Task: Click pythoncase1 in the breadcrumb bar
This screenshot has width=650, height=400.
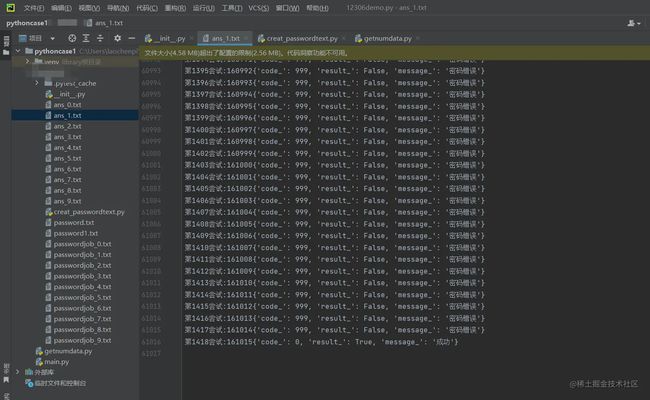Action: pos(27,23)
